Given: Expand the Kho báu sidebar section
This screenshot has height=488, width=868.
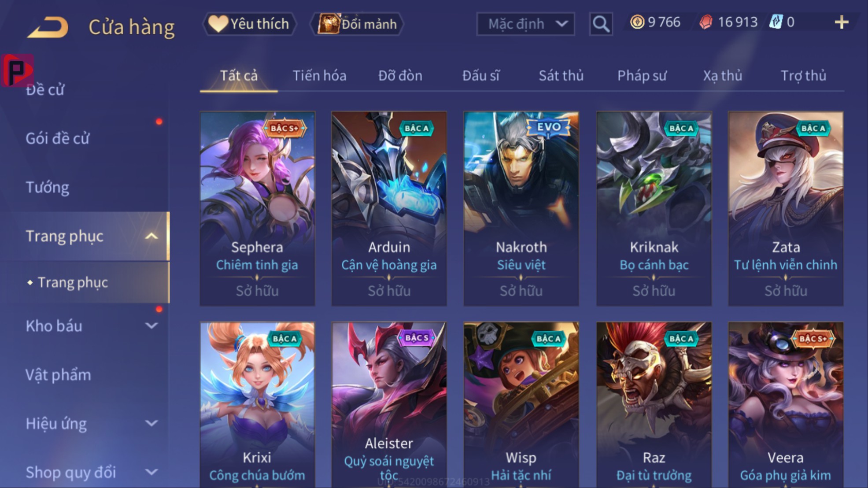Looking at the screenshot, I should 151,326.
